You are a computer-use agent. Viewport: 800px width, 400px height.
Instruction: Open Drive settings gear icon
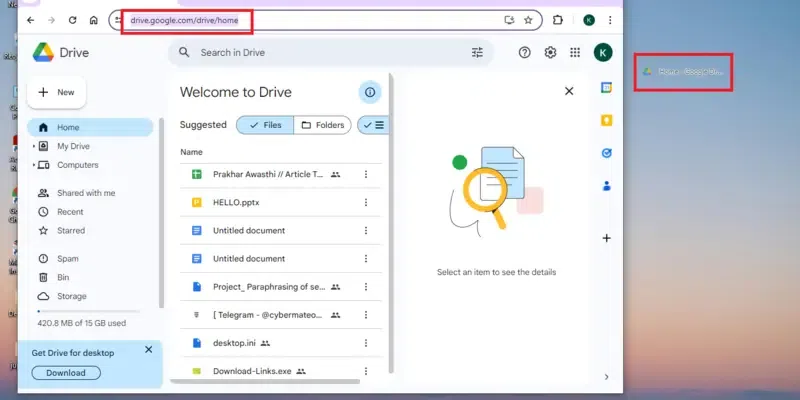click(x=550, y=52)
